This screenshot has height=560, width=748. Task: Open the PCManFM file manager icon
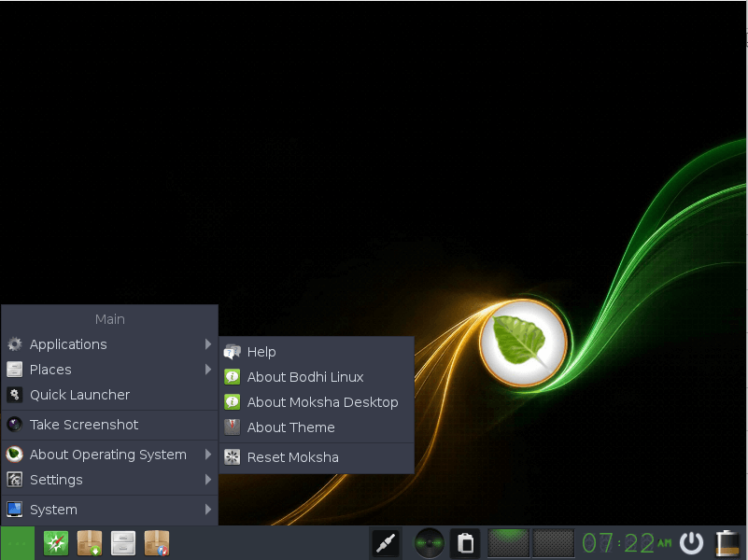123,542
